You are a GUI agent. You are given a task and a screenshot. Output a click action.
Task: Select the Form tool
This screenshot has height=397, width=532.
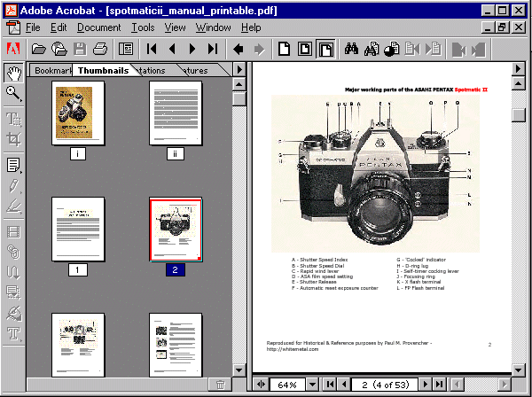coord(14,292)
